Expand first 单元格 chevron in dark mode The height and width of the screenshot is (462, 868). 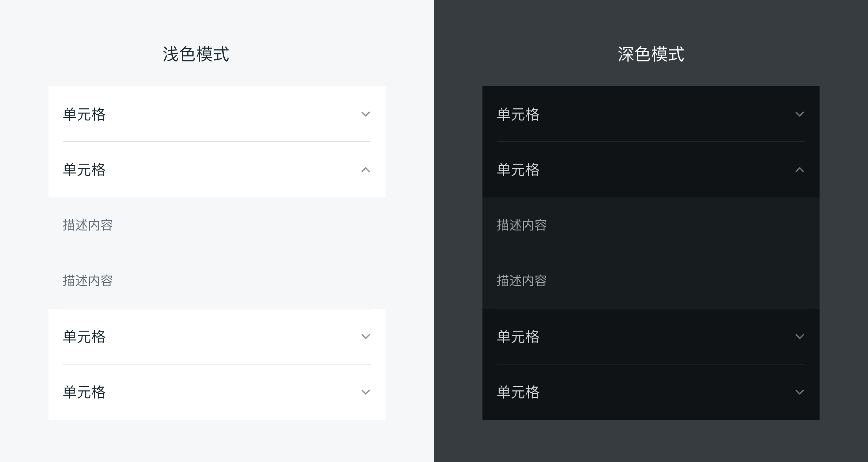tap(800, 114)
